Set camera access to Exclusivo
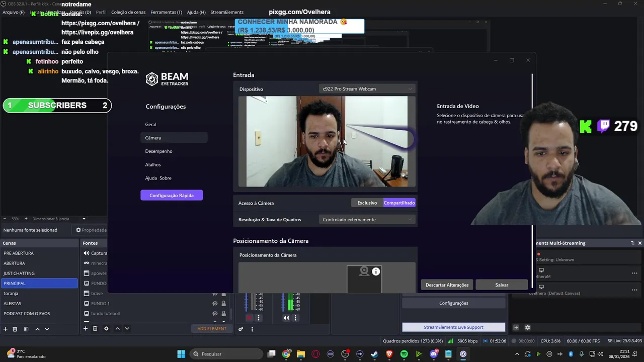The width and height of the screenshot is (644, 362). pos(367,203)
